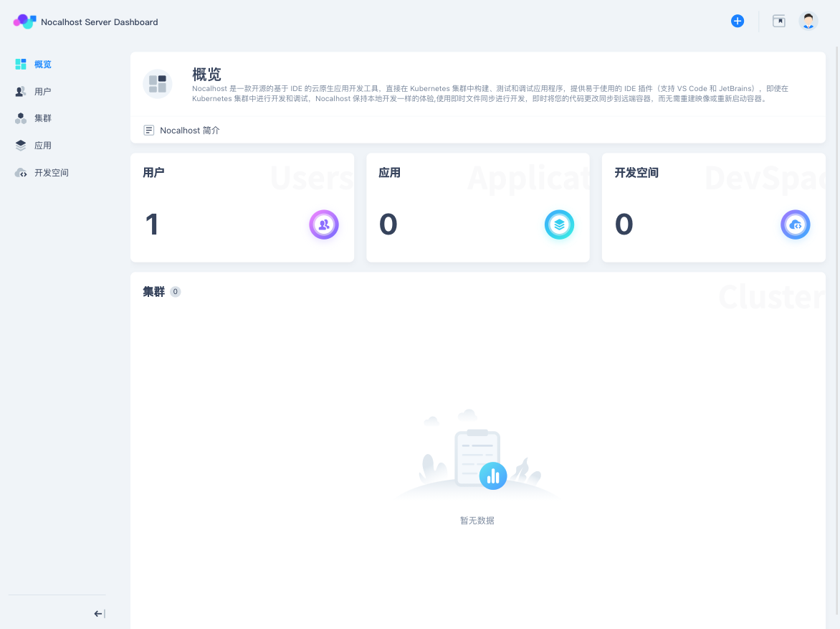Screen dimensions: 840x629
Task: Click the purple users circle icon
Action: [324, 224]
